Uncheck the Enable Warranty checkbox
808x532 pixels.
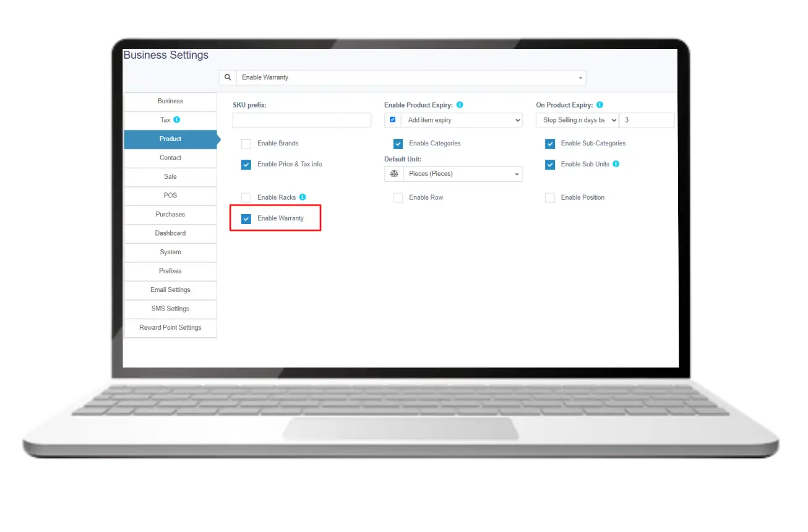click(x=246, y=219)
